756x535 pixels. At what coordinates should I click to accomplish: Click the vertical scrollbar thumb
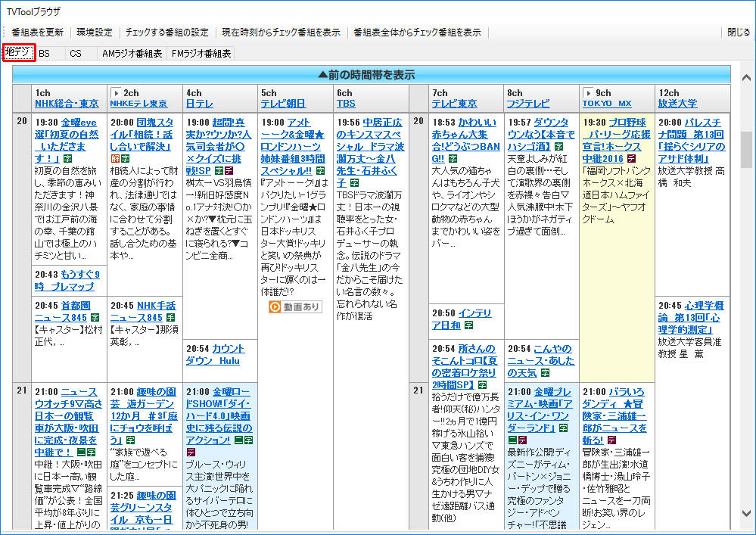(746, 149)
